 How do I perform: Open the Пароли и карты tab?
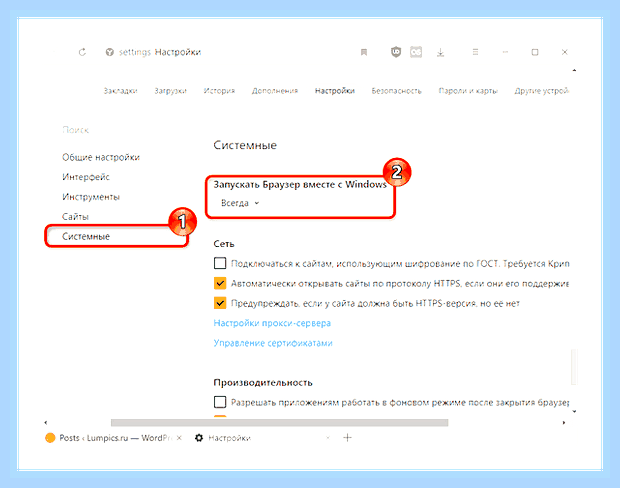point(468,91)
